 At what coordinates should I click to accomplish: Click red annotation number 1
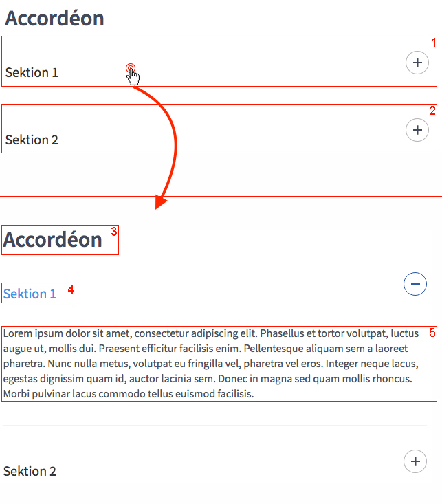pos(433,43)
